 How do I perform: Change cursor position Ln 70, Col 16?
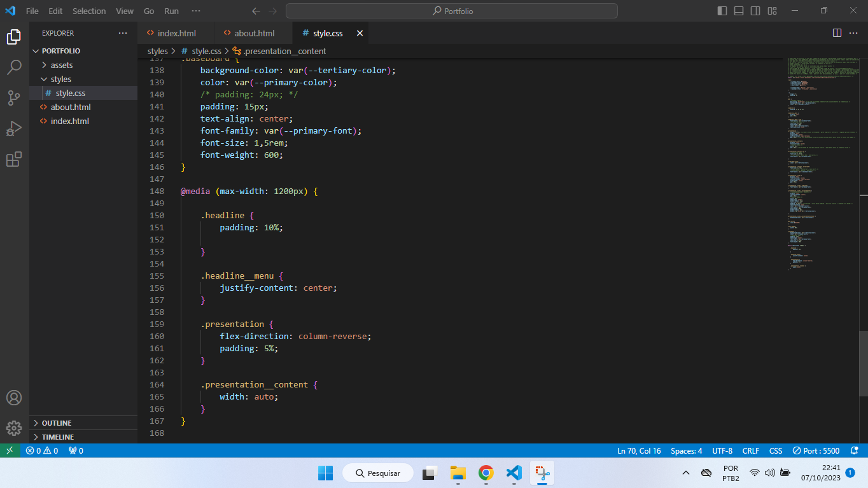tap(639, 450)
